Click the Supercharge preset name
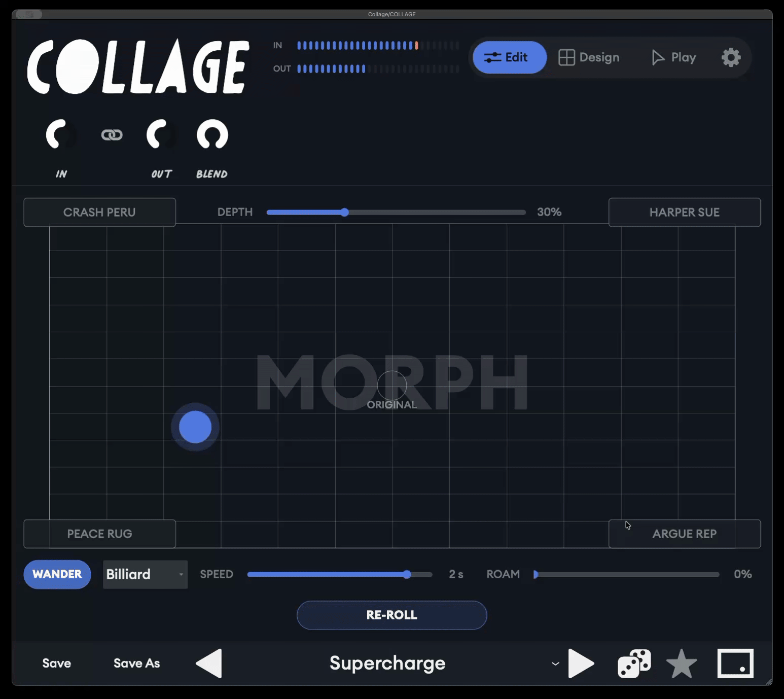The image size is (784, 699). pos(387,663)
